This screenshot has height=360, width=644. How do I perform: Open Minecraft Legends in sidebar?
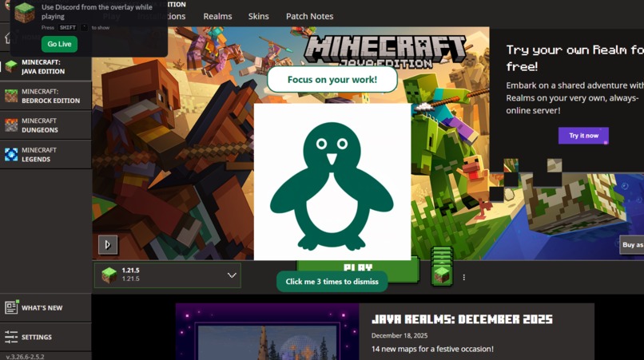point(46,155)
